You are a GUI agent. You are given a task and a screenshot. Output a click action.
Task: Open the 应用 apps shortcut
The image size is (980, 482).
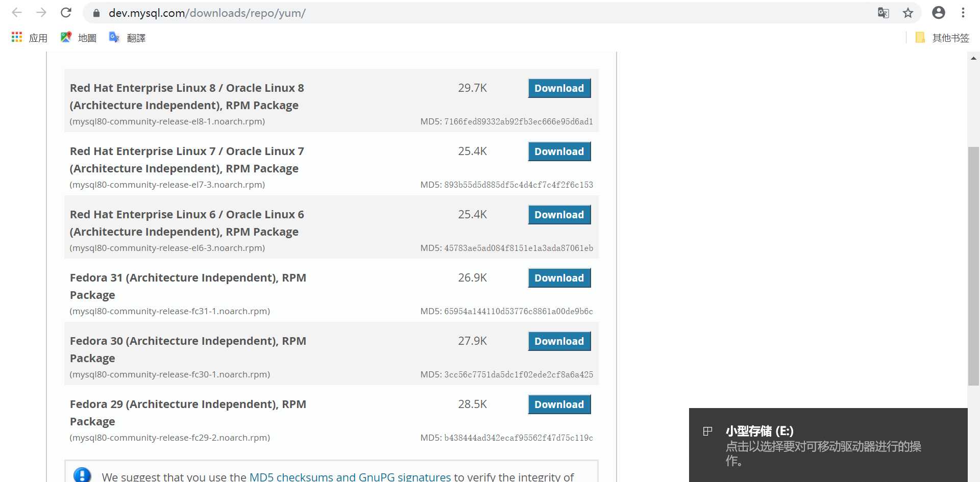coord(29,38)
